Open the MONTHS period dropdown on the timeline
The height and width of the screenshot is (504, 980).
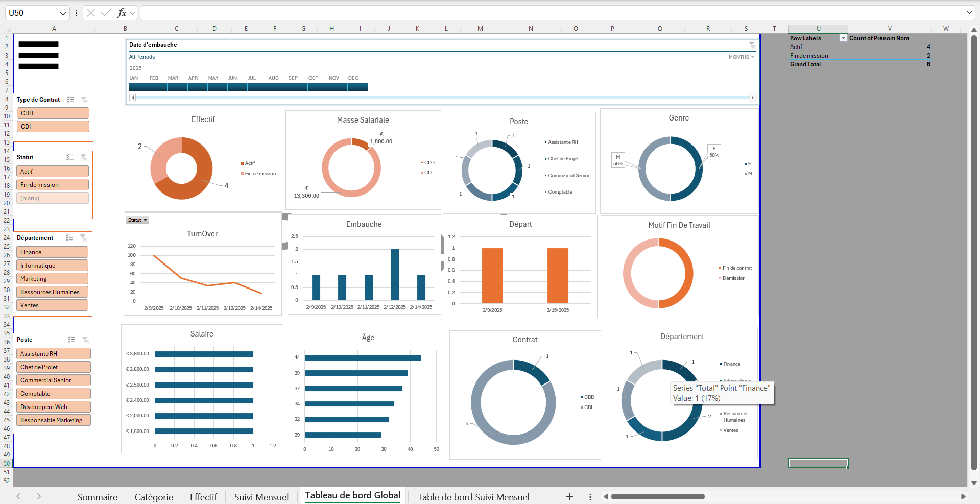[742, 57]
